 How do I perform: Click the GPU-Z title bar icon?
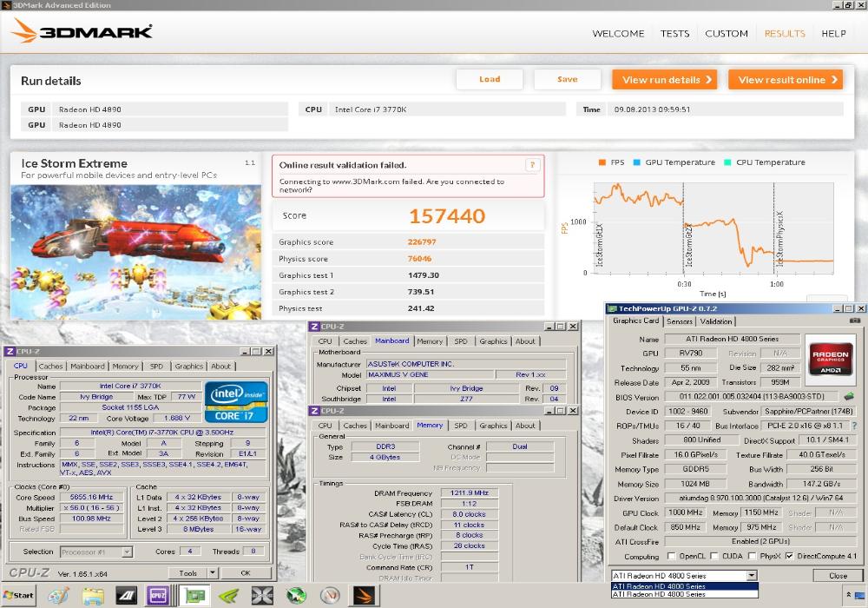point(612,308)
